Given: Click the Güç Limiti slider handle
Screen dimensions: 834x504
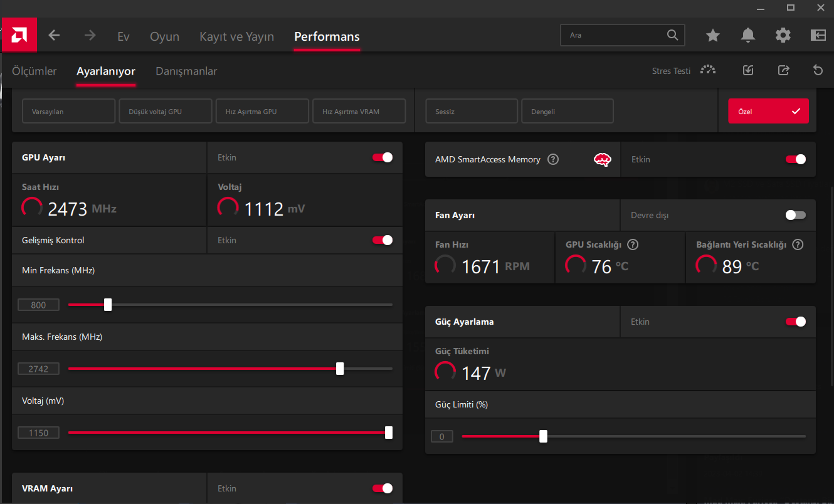Looking at the screenshot, I should tap(543, 436).
